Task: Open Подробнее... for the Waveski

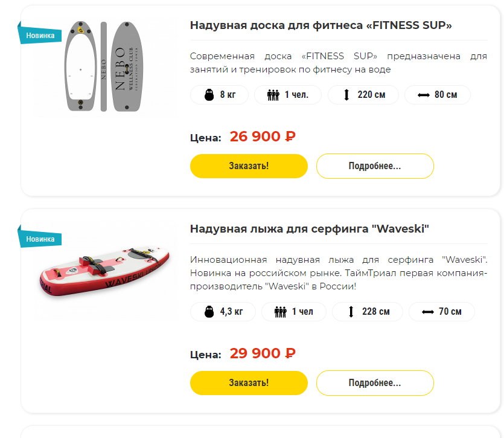Action: pos(375,383)
